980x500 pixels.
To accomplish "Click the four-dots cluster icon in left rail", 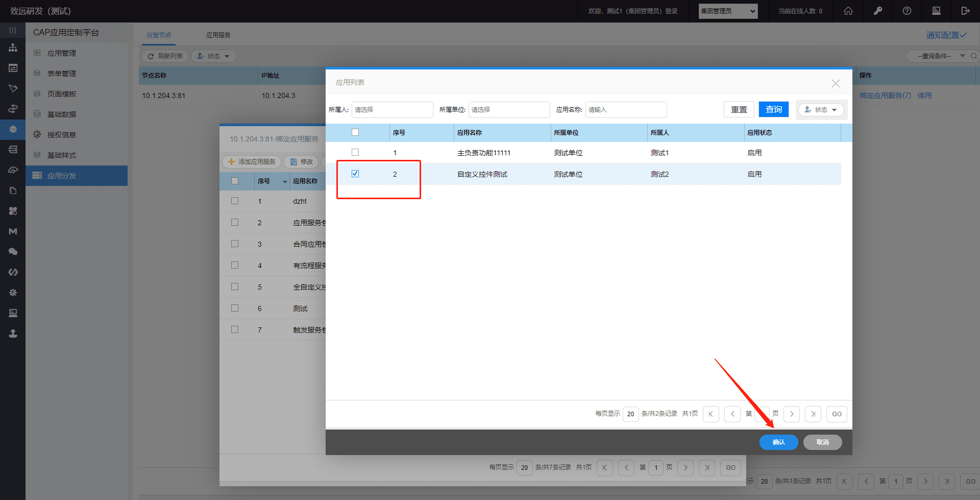I will [13, 211].
